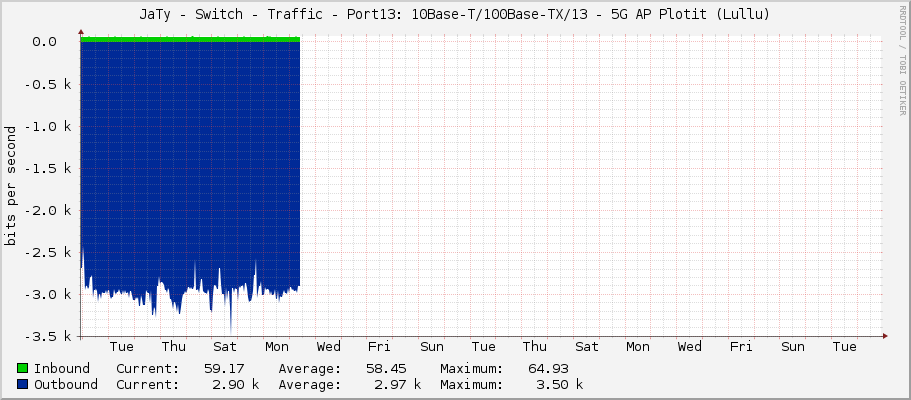Click the Current label in the Inbound row
Screen dimensions: 911x400
pyautogui.click(x=148, y=369)
